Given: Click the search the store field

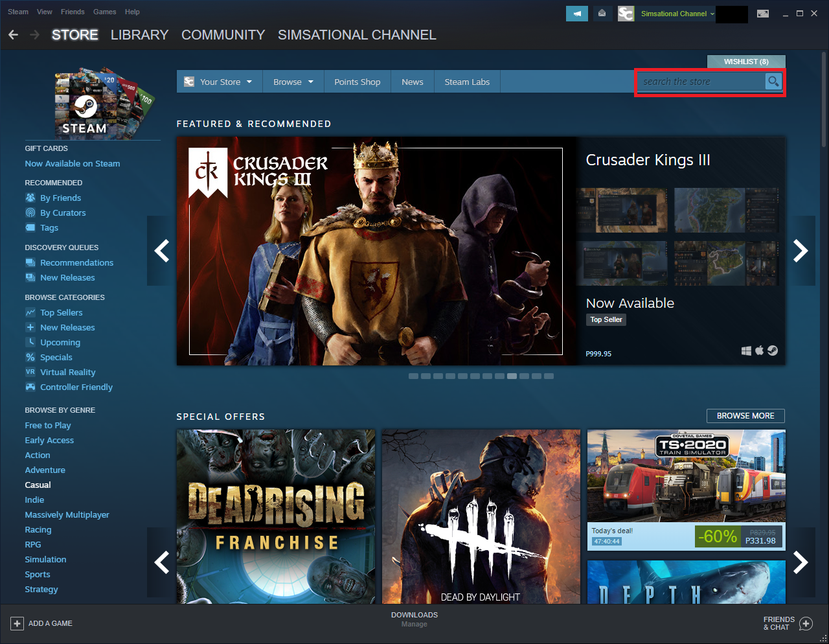Looking at the screenshot, I should [701, 82].
